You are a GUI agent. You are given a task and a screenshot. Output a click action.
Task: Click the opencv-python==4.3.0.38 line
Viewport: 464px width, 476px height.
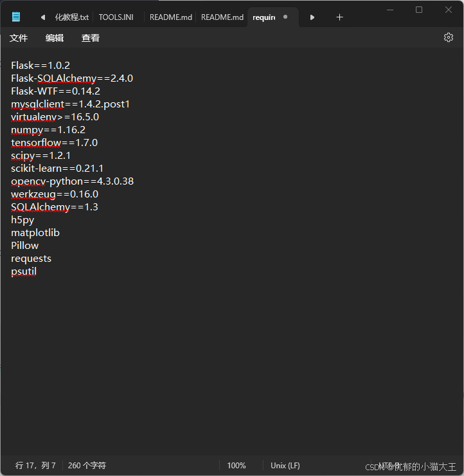72,181
